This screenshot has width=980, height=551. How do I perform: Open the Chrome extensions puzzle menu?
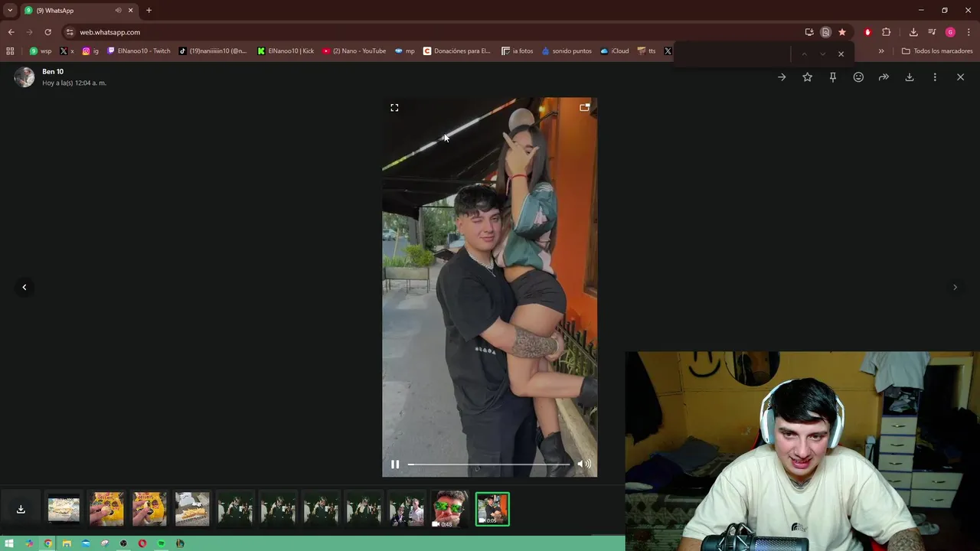887,32
